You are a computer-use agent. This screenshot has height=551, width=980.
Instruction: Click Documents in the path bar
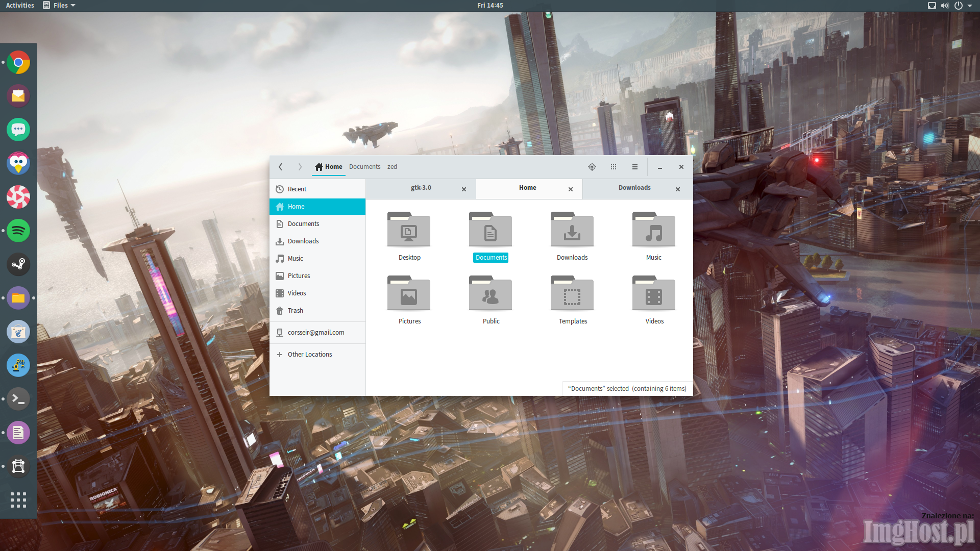click(364, 167)
